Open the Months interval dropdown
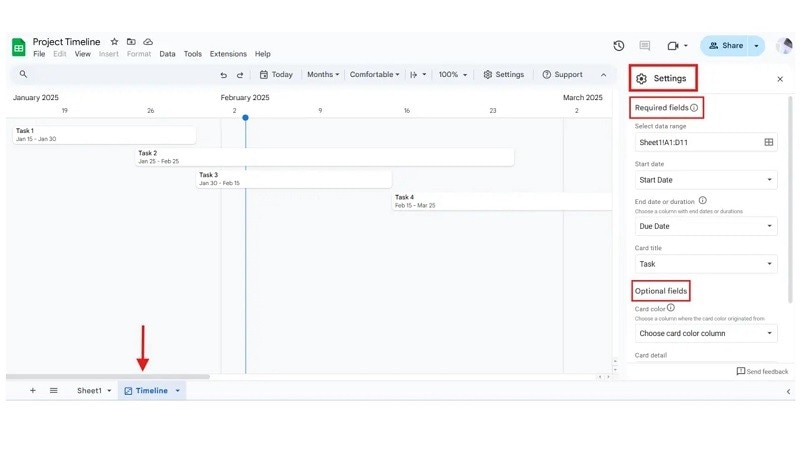This screenshot has height=450, width=800. 323,74
